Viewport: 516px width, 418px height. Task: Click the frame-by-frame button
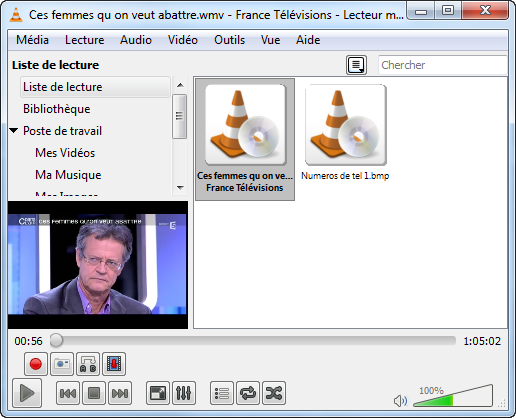[x=114, y=364]
